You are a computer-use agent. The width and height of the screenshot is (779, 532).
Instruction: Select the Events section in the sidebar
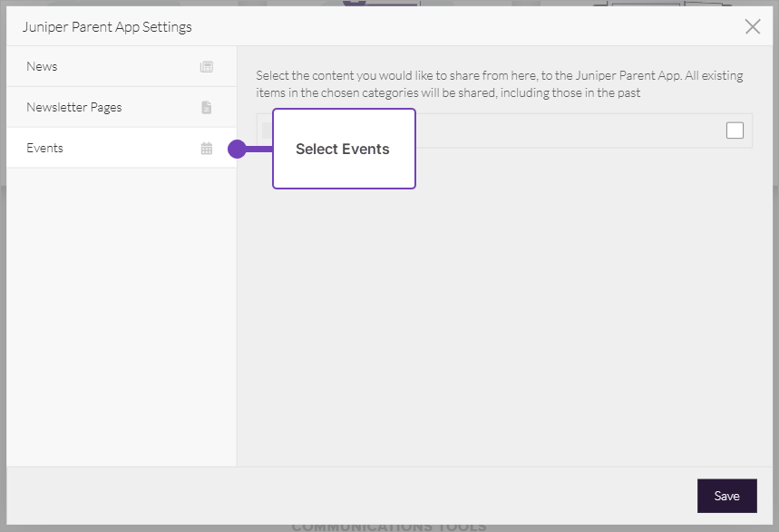pos(45,149)
